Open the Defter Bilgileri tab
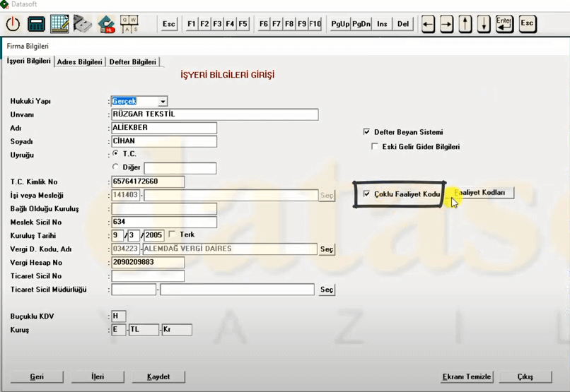Viewport: 570px width, 392px height. (x=132, y=62)
